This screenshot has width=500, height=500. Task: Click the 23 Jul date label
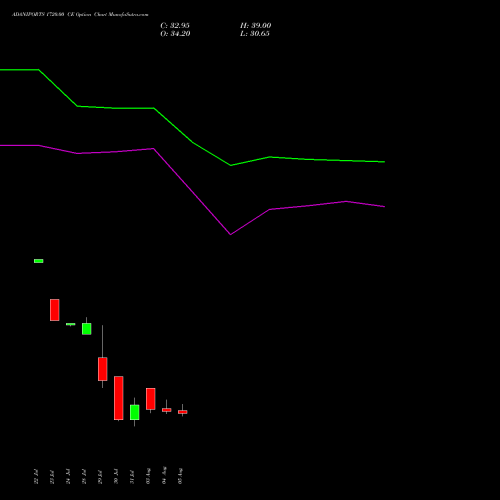(x=52, y=477)
